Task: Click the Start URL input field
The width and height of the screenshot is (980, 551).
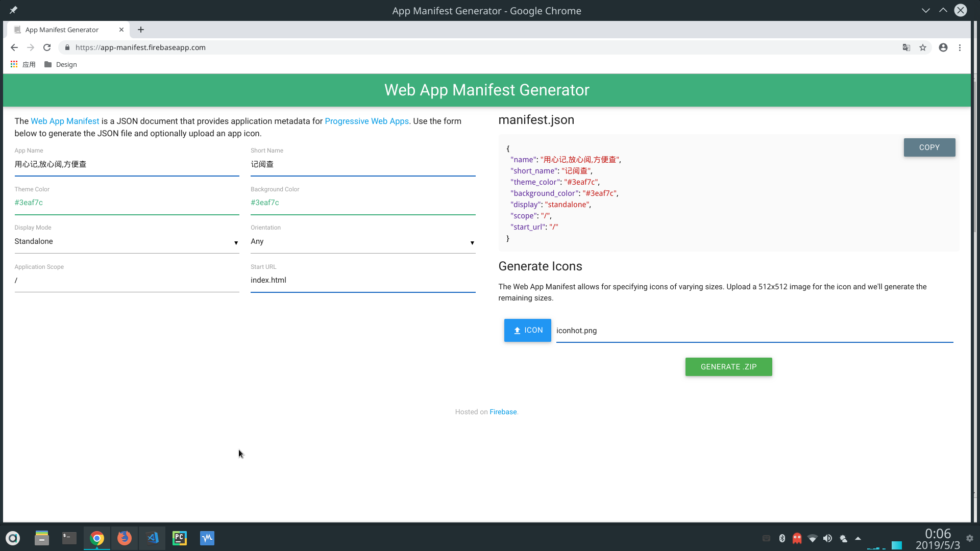Action: (x=363, y=281)
